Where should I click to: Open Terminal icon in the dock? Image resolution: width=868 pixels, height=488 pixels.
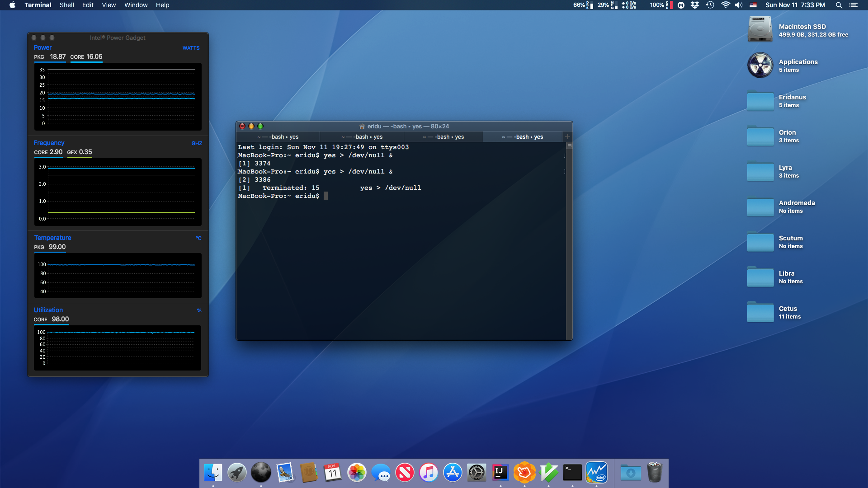coord(572,473)
